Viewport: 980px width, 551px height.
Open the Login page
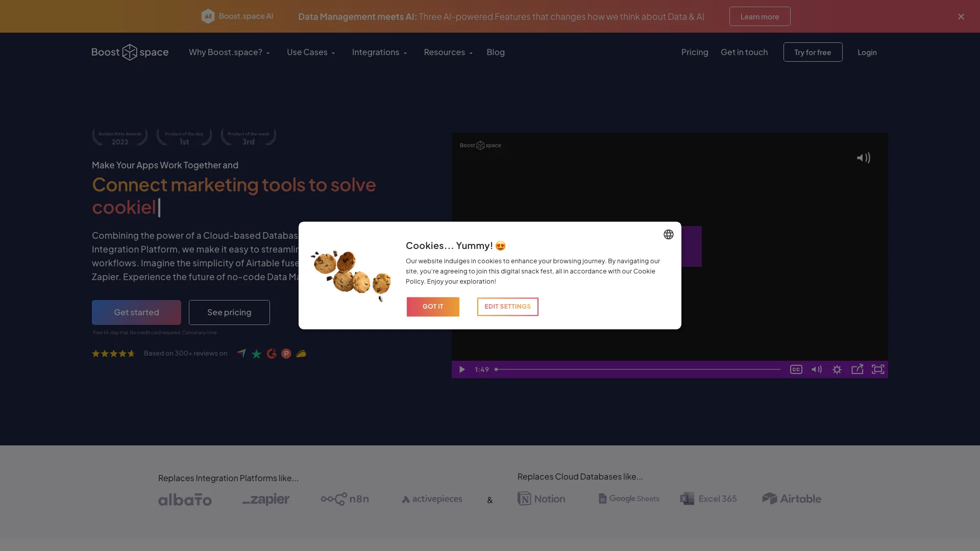867,52
